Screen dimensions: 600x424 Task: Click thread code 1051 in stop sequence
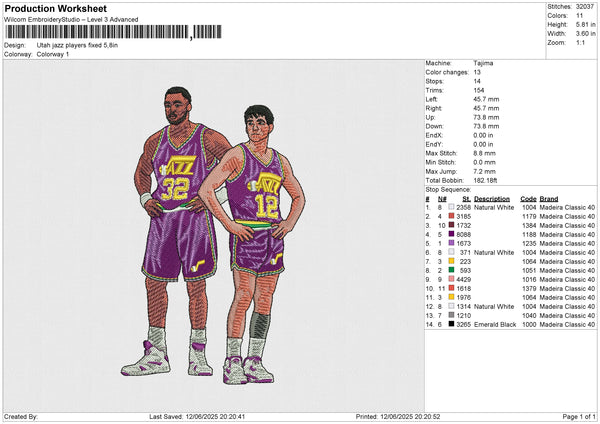pyautogui.click(x=529, y=271)
